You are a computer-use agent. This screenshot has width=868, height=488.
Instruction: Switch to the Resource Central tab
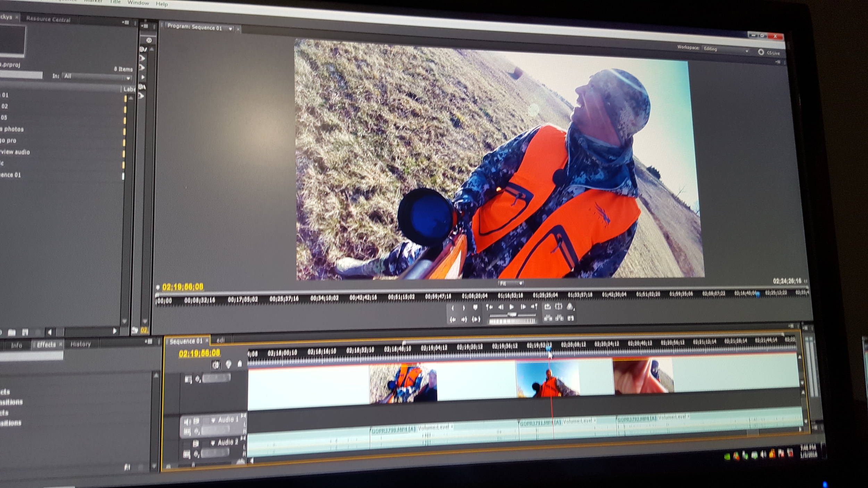click(x=48, y=19)
